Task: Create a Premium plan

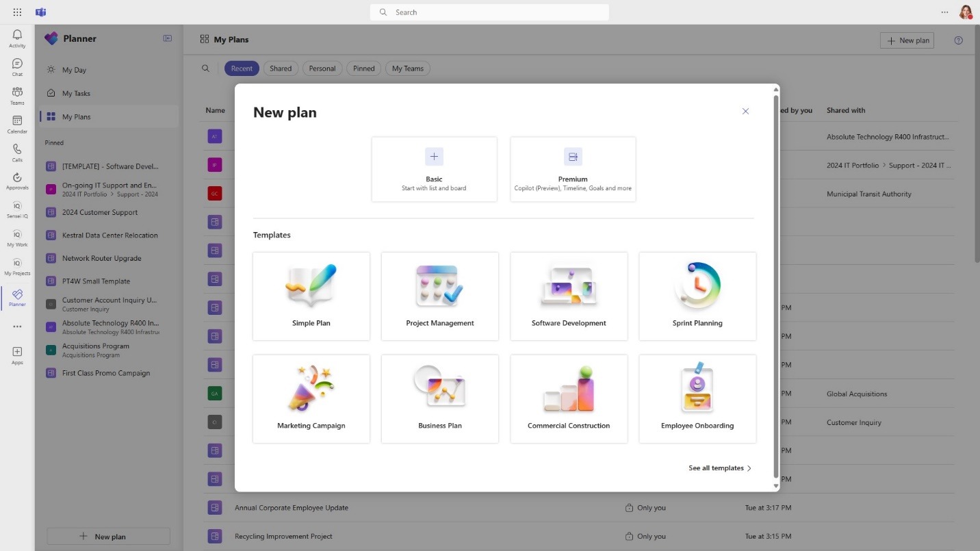Action: click(573, 169)
